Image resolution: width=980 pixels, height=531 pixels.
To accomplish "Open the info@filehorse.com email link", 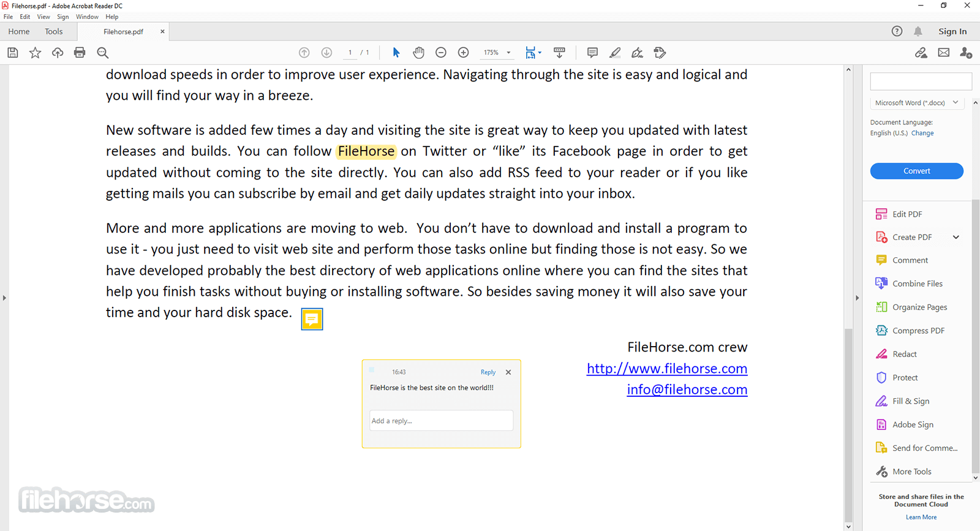I will (x=687, y=390).
